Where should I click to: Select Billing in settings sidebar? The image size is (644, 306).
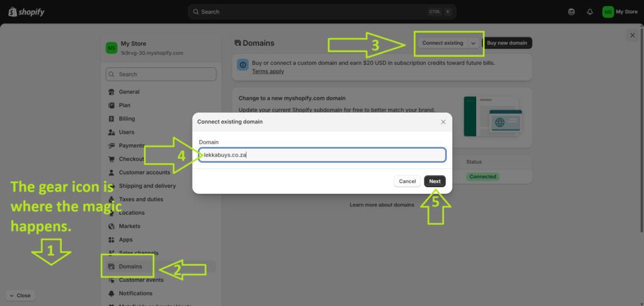tap(126, 118)
